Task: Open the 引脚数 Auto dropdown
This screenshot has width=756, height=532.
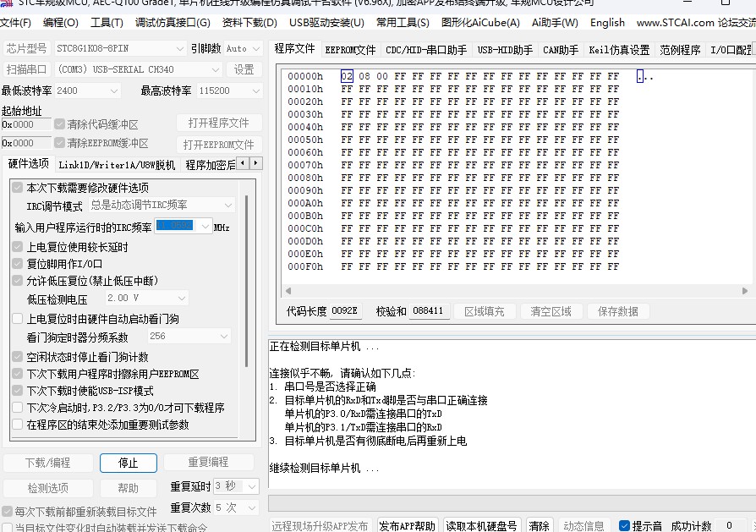Action: tap(243, 48)
